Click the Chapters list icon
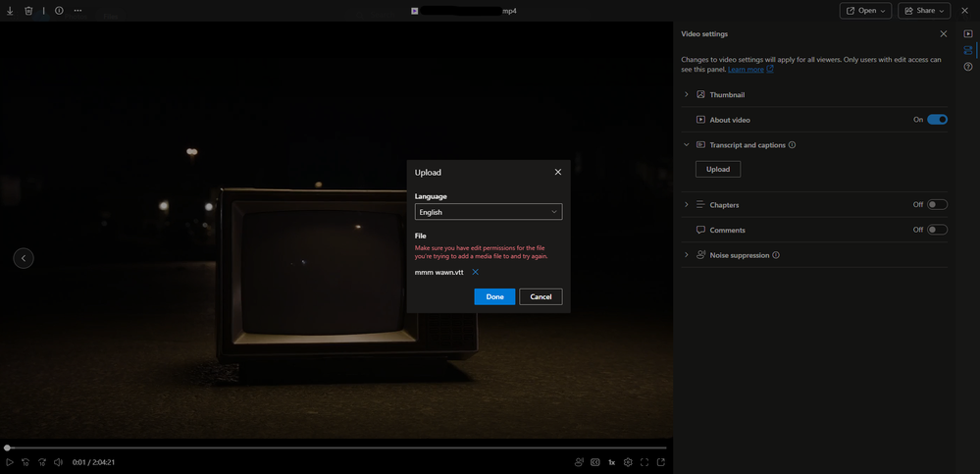 pos(700,204)
